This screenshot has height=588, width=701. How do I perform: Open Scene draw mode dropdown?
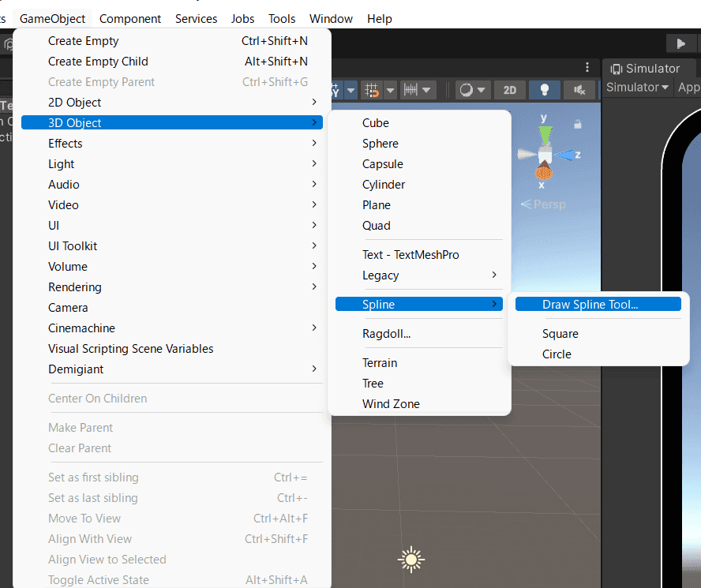[473, 90]
